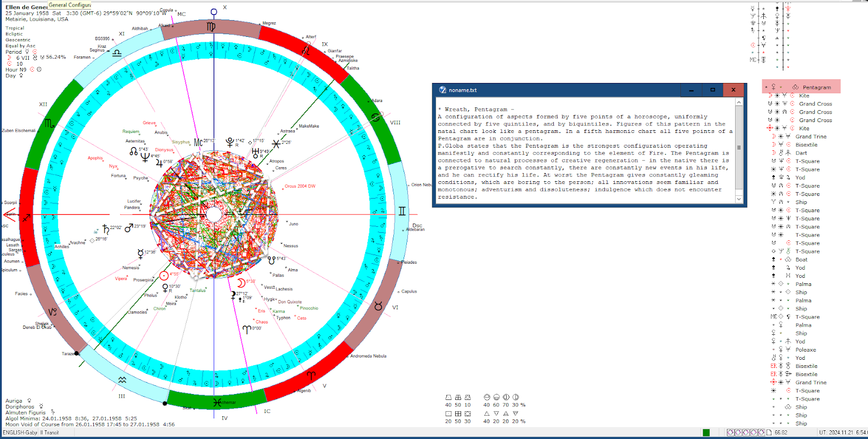Select the Mars glyph at 23°19'

pyautogui.click(x=129, y=228)
